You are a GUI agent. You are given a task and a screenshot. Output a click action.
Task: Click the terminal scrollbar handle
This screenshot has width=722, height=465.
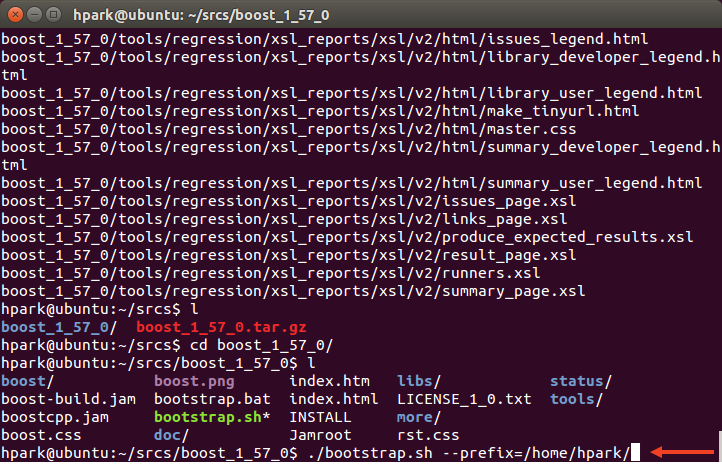point(720,447)
